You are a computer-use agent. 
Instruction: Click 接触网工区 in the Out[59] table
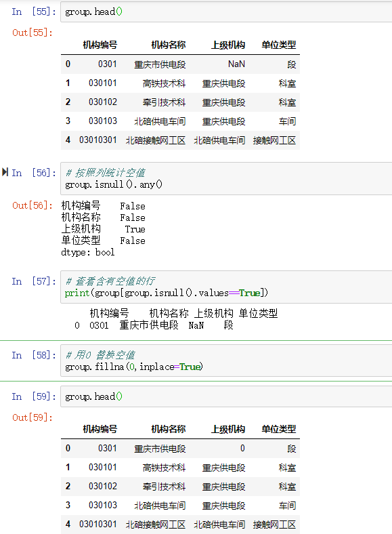[x=274, y=525]
